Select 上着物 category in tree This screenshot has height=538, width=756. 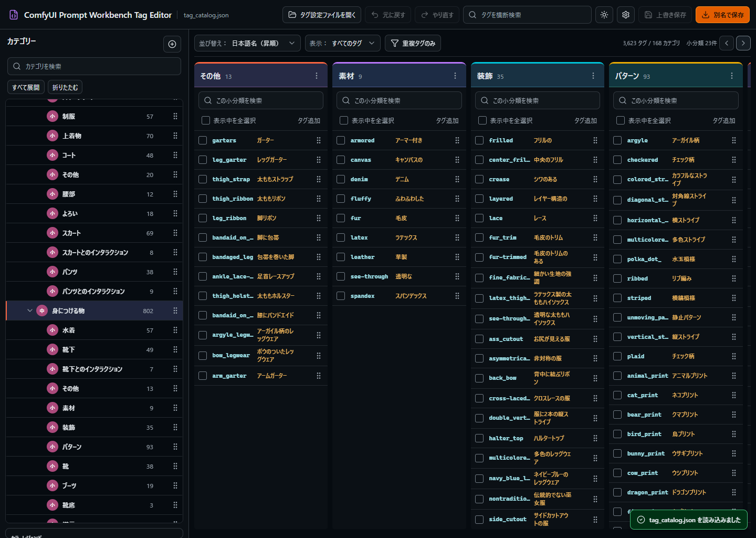point(94,136)
